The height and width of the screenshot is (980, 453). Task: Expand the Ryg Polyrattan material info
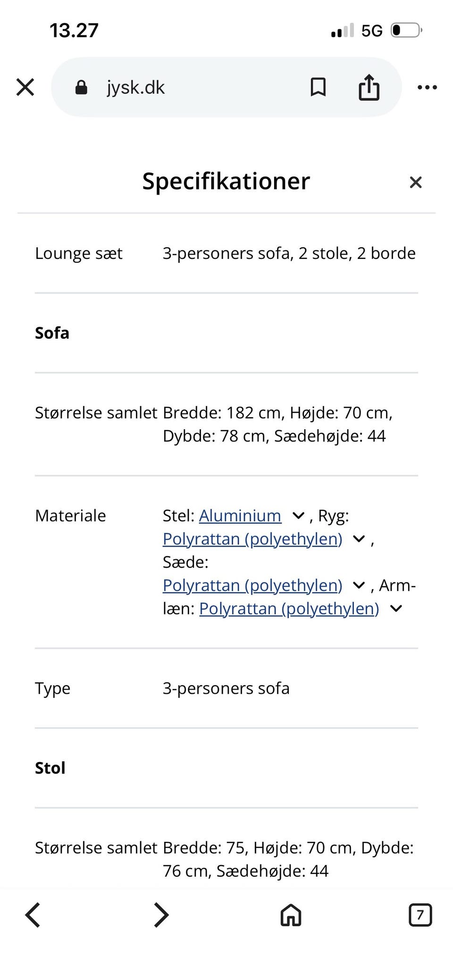359,539
